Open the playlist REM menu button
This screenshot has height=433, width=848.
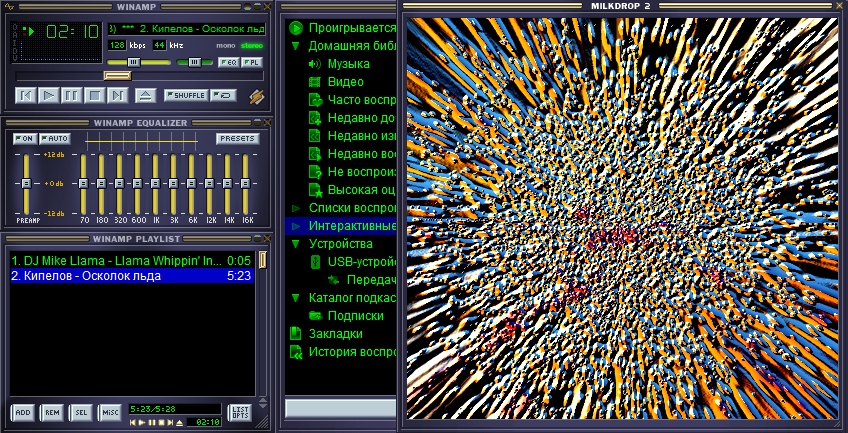[x=52, y=413]
